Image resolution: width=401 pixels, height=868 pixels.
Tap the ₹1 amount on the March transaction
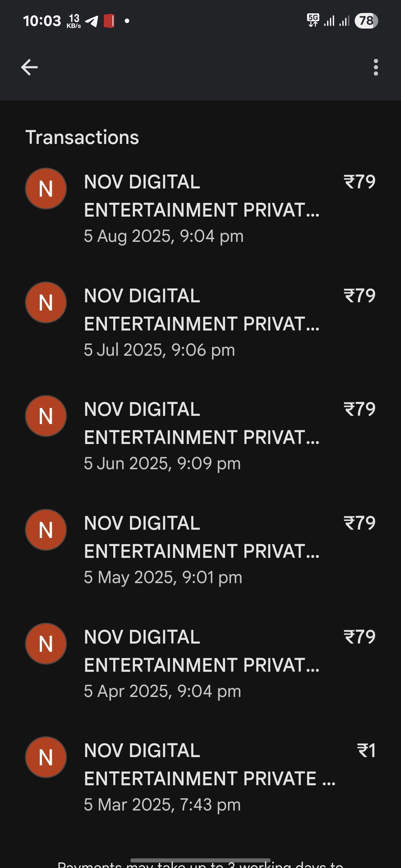pyautogui.click(x=366, y=751)
